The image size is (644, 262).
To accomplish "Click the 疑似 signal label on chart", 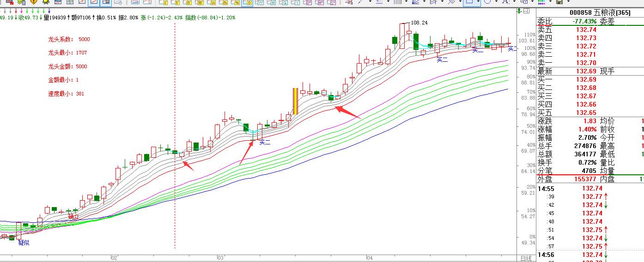I will (x=24, y=243).
